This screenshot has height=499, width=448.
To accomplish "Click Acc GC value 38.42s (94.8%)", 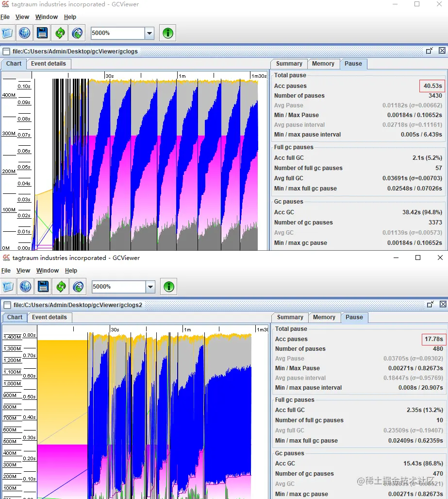I will coord(422,212).
